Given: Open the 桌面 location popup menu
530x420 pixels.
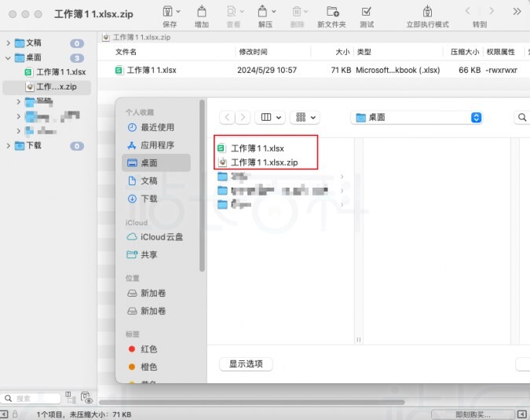Looking at the screenshot, I should pyautogui.click(x=416, y=118).
